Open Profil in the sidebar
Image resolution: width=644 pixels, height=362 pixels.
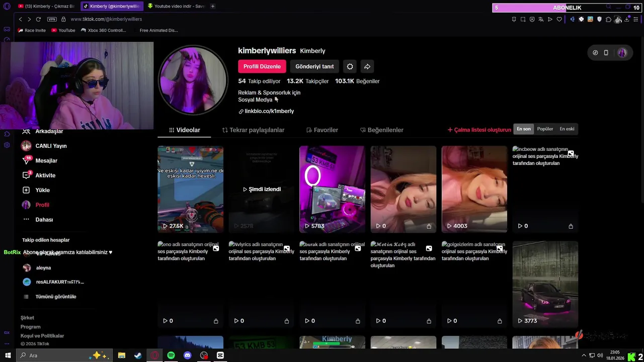[36, 205]
